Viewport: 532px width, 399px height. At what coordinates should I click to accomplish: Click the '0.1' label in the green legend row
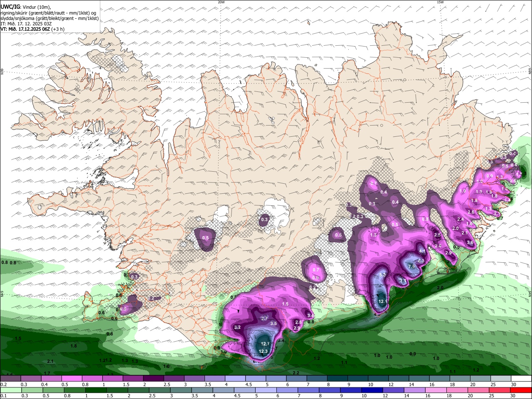(x=4, y=396)
